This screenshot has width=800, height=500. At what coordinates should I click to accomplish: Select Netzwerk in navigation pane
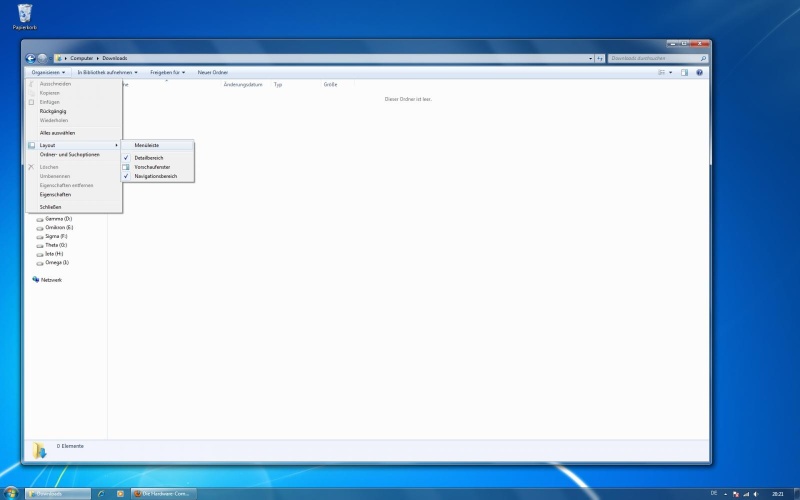pyautogui.click(x=51, y=280)
